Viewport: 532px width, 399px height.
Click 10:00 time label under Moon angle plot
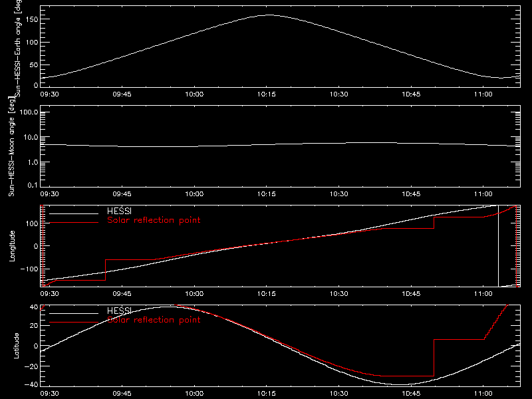[194, 194]
